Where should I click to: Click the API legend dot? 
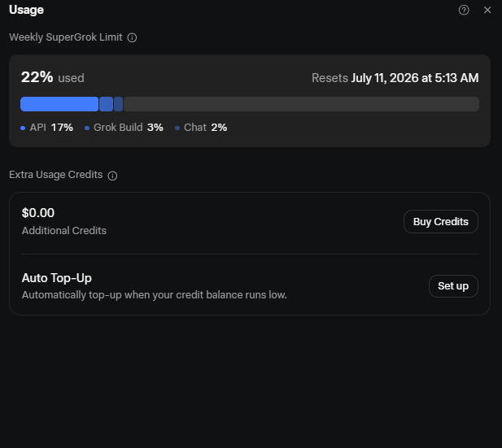[23, 128]
